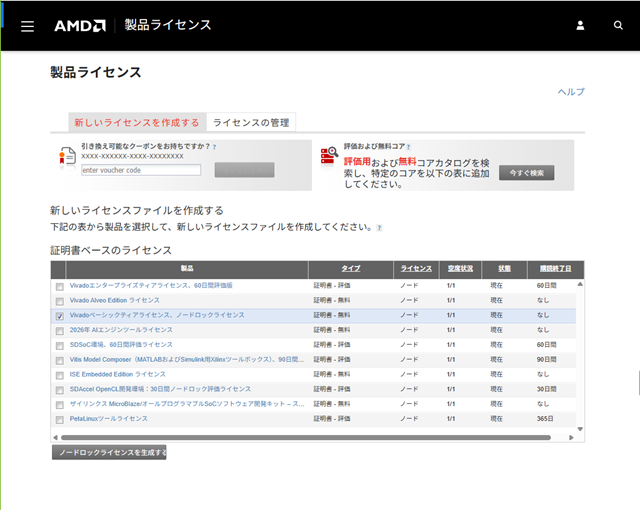Click the voucher redeem button
640x510 pixels.
(x=244, y=170)
